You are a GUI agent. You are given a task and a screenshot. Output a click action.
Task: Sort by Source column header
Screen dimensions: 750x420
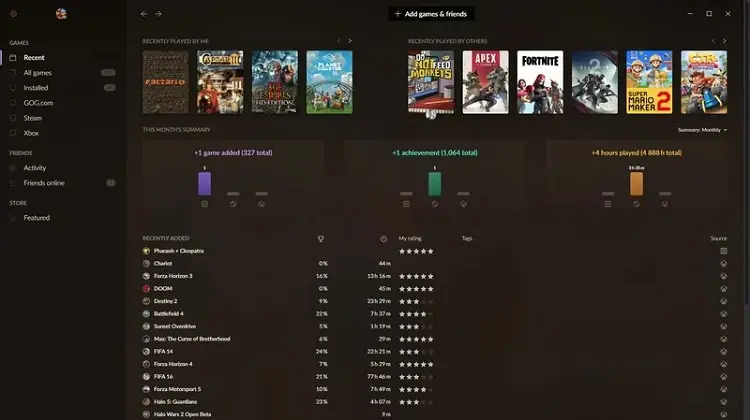click(718, 238)
